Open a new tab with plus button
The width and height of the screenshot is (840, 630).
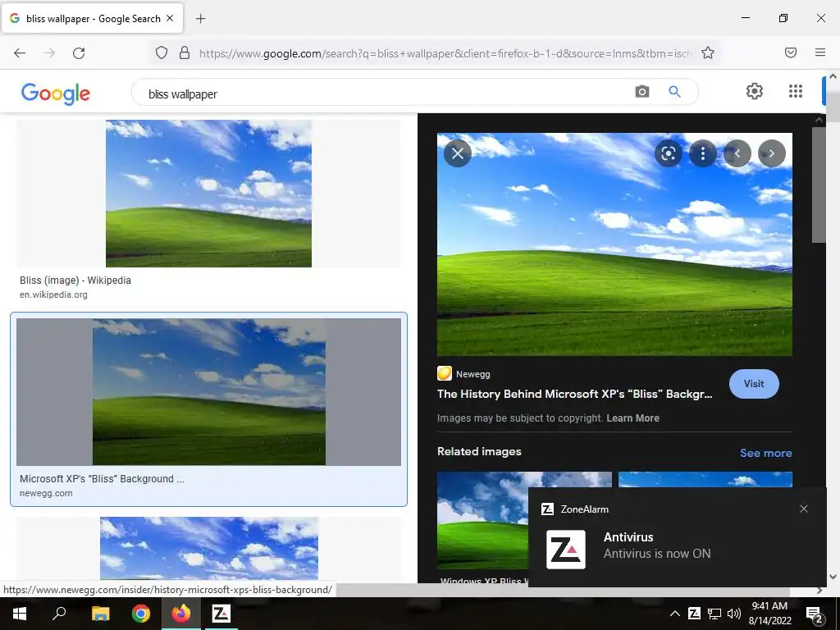(x=200, y=19)
